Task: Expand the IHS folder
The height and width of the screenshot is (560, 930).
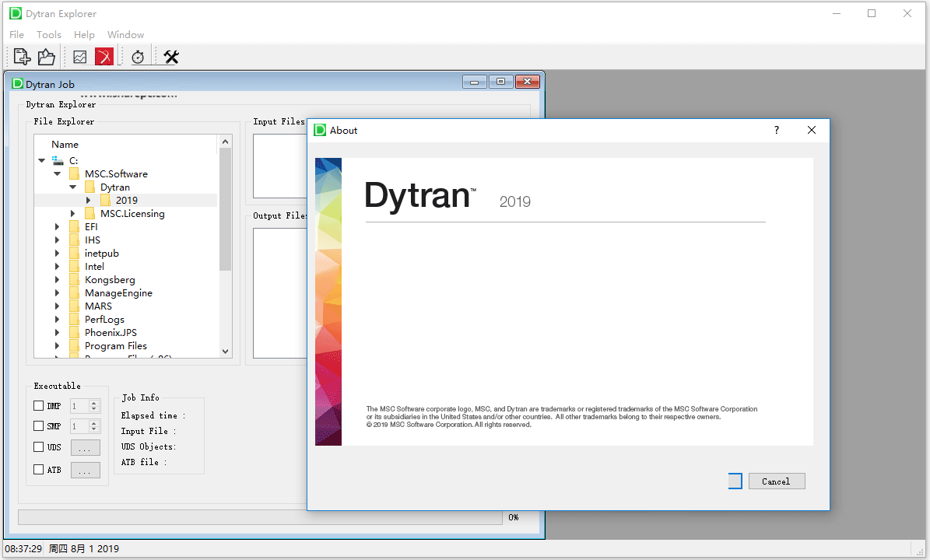Action: [57, 240]
